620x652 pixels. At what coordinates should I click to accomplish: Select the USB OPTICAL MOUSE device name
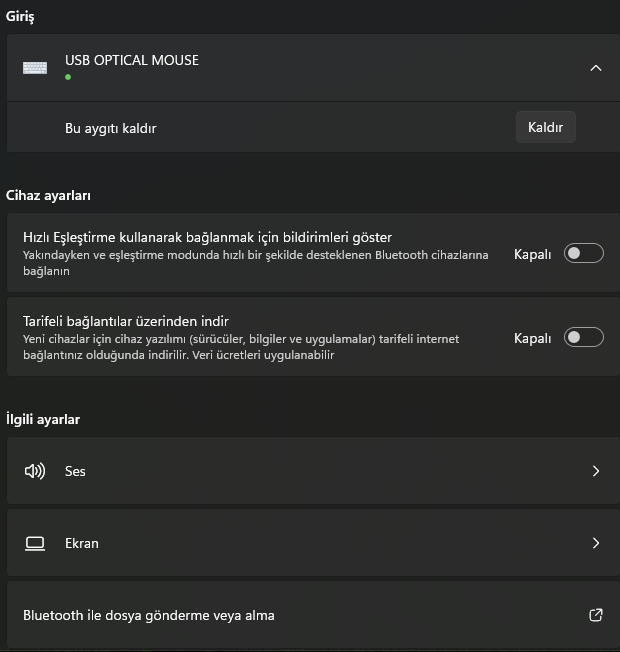(x=132, y=60)
